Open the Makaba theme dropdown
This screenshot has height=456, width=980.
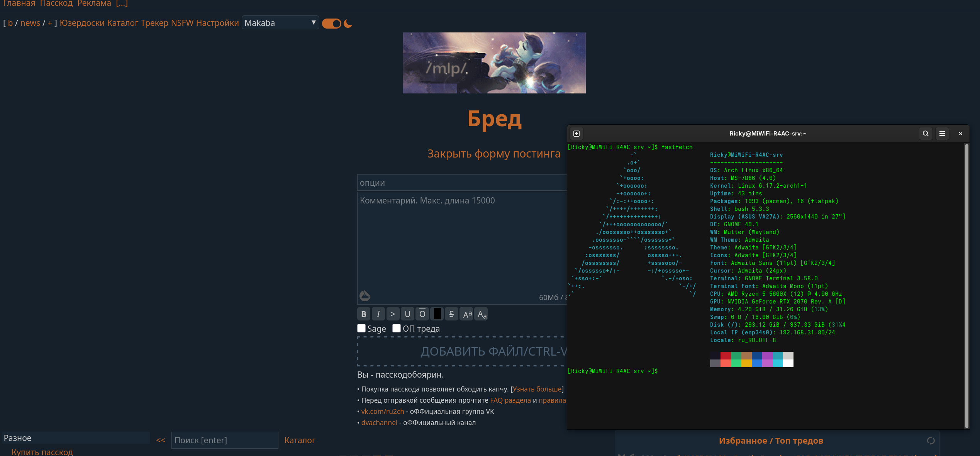pyautogui.click(x=280, y=23)
